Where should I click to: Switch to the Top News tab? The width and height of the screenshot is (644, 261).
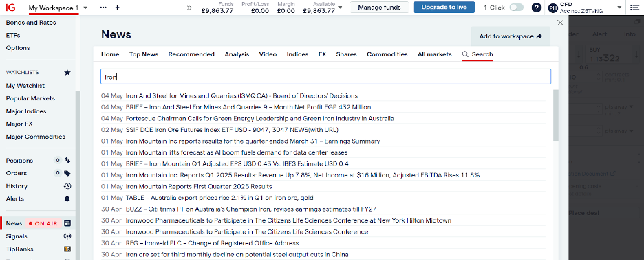[144, 54]
